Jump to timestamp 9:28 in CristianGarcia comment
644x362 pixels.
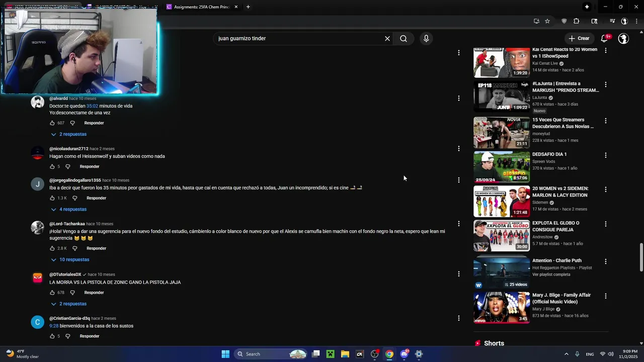(x=54, y=326)
